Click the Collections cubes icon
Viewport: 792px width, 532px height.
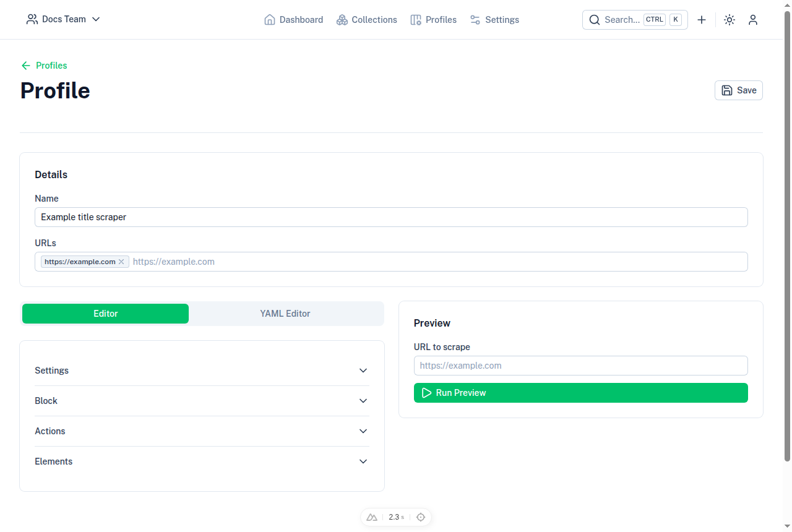tap(342, 20)
